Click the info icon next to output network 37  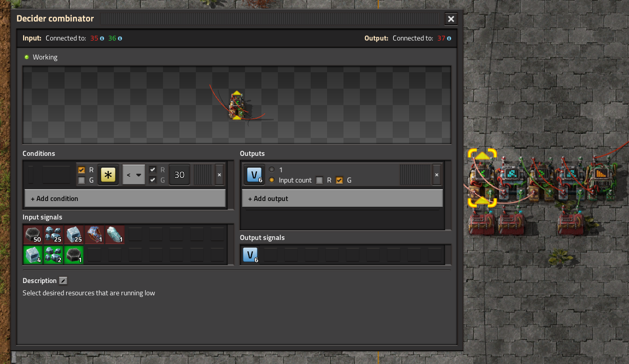(x=449, y=38)
